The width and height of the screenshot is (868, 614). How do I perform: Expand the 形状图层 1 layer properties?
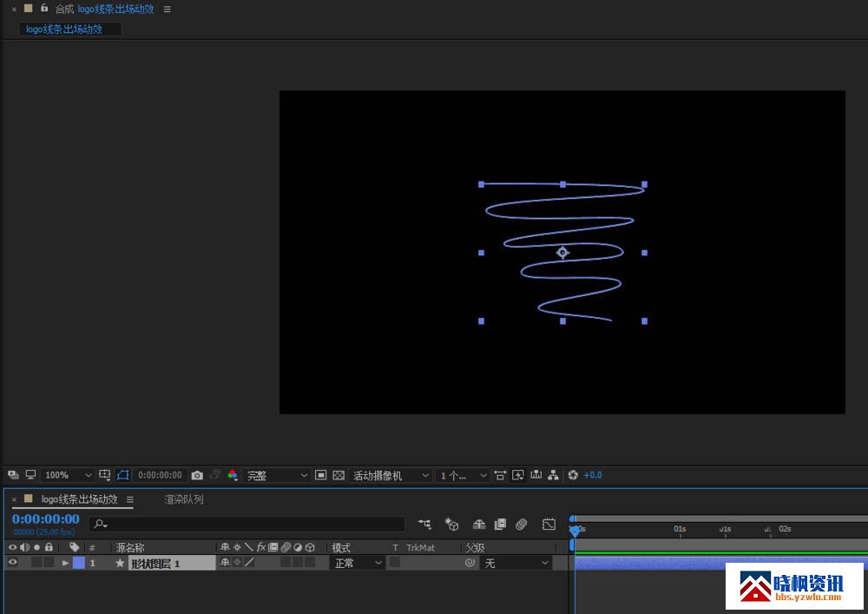(x=65, y=563)
